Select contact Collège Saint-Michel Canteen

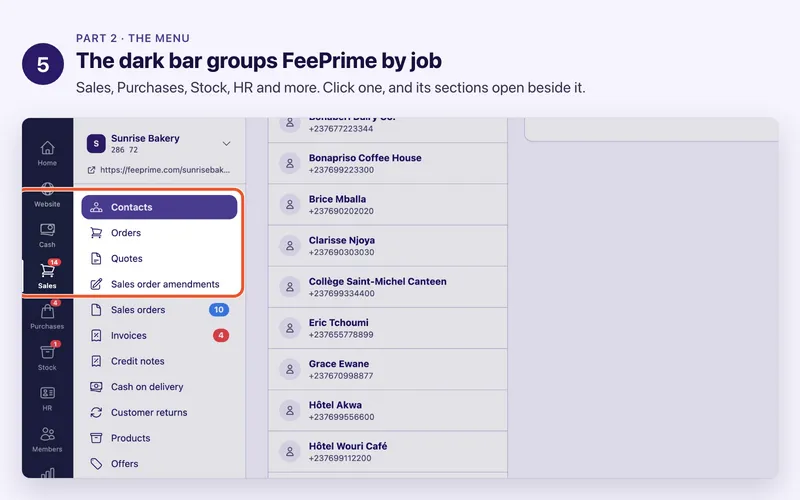pyautogui.click(x=388, y=287)
